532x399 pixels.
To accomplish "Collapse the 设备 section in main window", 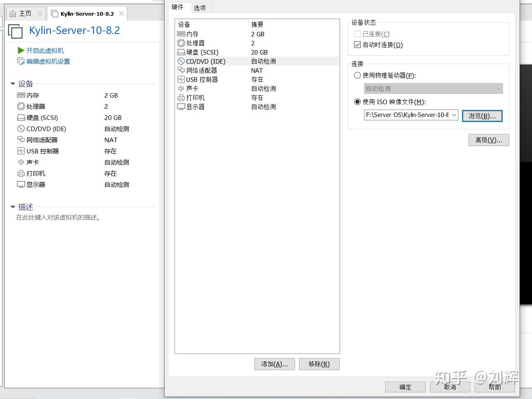I will click(x=13, y=84).
